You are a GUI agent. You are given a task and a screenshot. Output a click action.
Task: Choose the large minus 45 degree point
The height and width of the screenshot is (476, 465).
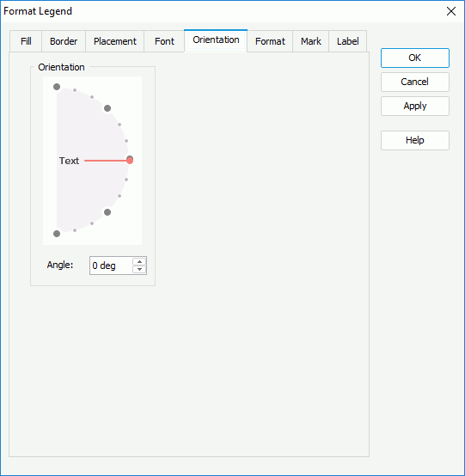(107, 212)
